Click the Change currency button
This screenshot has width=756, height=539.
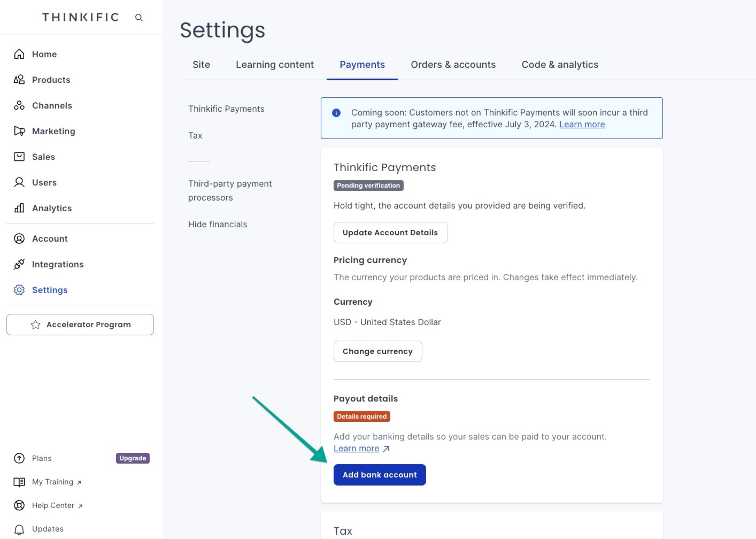coord(377,351)
